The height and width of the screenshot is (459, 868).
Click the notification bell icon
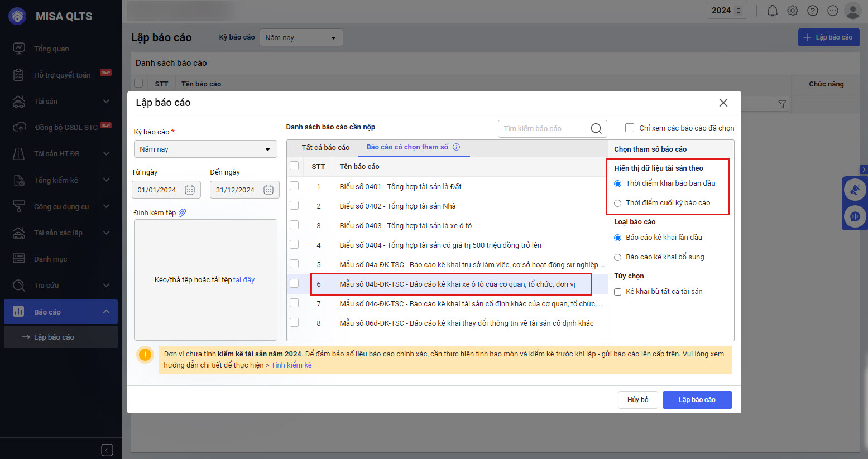(x=773, y=11)
